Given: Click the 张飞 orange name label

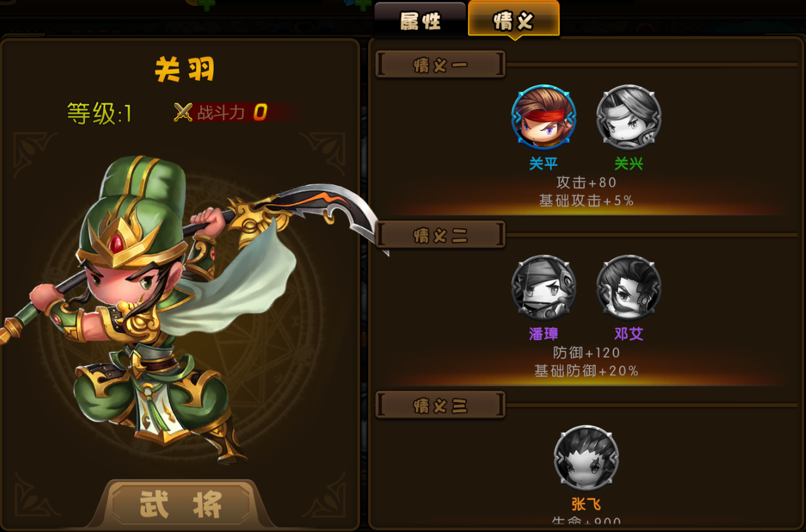Looking at the screenshot, I should coord(586,503).
